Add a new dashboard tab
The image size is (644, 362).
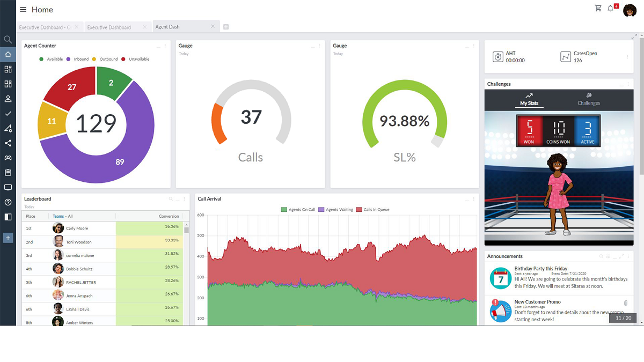[x=226, y=27]
